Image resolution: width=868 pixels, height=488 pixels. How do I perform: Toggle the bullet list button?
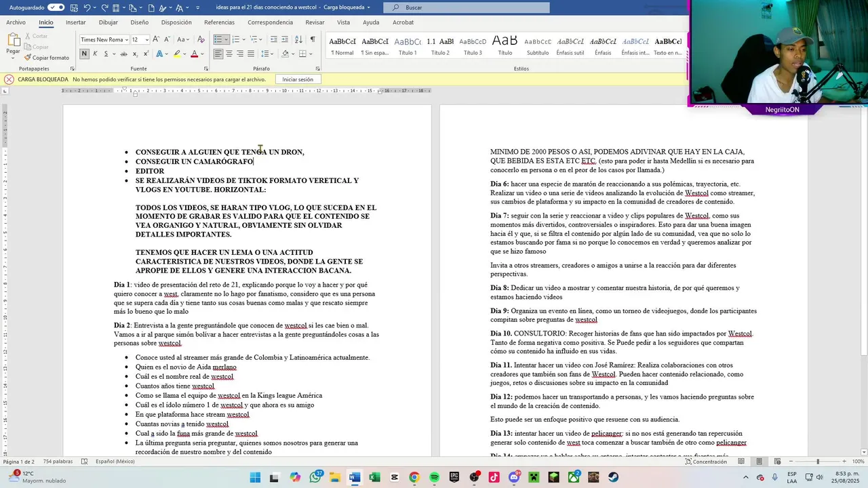pos(218,39)
